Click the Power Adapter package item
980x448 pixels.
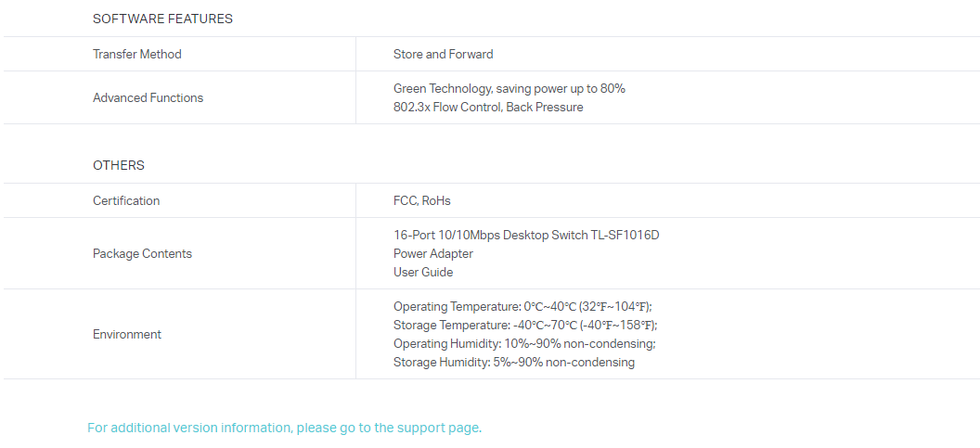(x=432, y=253)
